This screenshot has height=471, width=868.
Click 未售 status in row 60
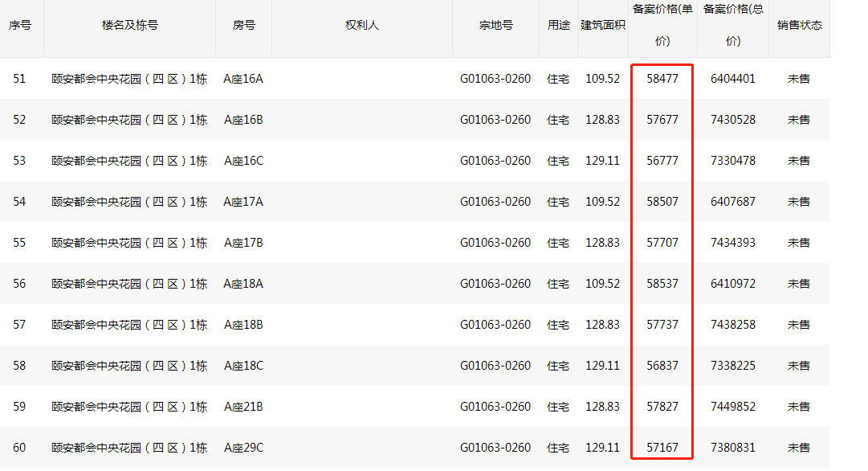click(799, 448)
